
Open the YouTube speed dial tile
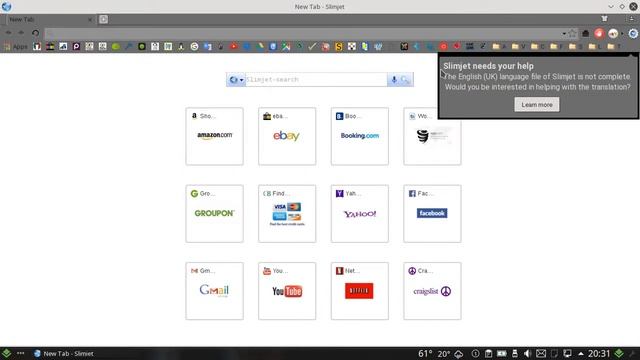point(287,291)
